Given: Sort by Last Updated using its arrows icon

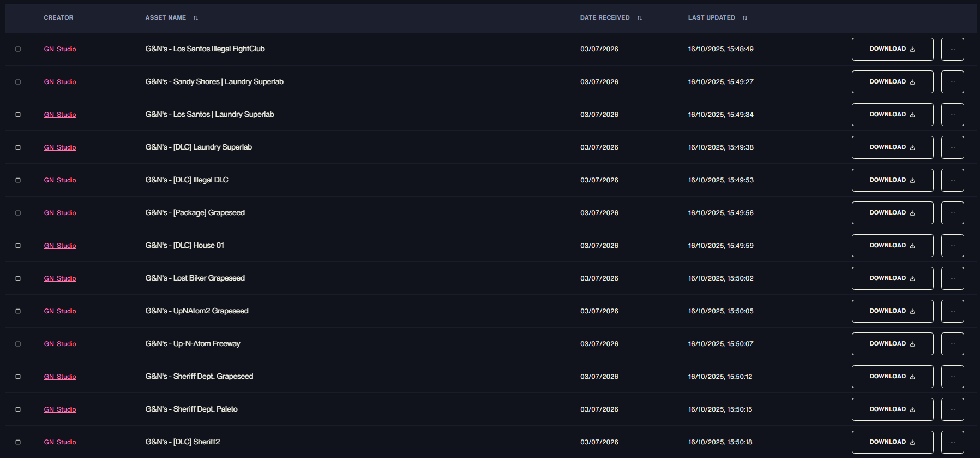Looking at the screenshot, I should coord(745,18).
